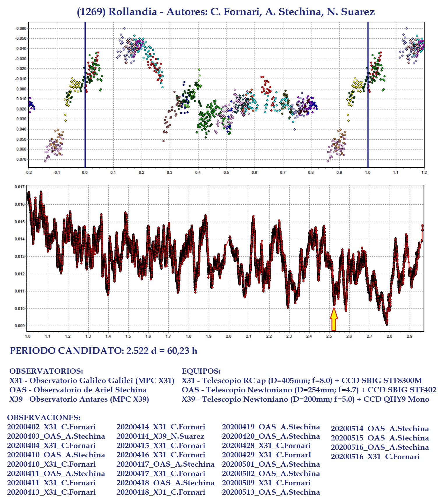Click the title text '(1269) Rollandia'
This screenshot has width=441, height=504.
(x=117, y=12)
